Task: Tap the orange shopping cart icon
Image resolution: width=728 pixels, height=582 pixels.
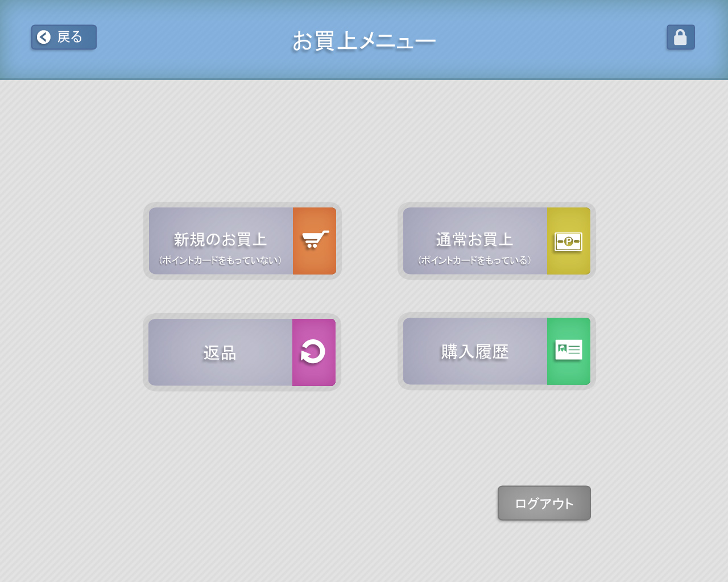Action: (x=315, y=240)
